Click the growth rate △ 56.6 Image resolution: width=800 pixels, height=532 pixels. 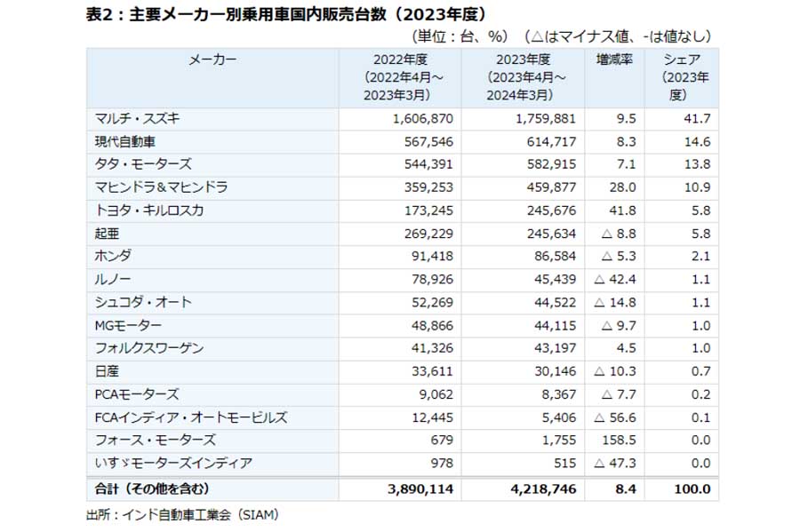pos(615,417)
